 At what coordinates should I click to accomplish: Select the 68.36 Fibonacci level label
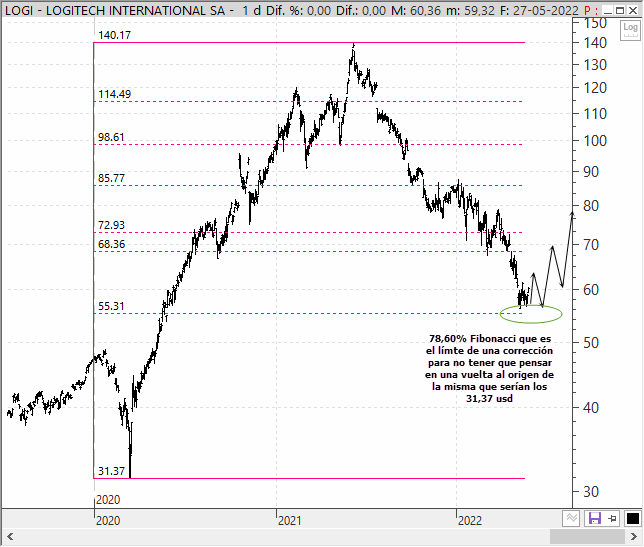(x=111, y=244)
